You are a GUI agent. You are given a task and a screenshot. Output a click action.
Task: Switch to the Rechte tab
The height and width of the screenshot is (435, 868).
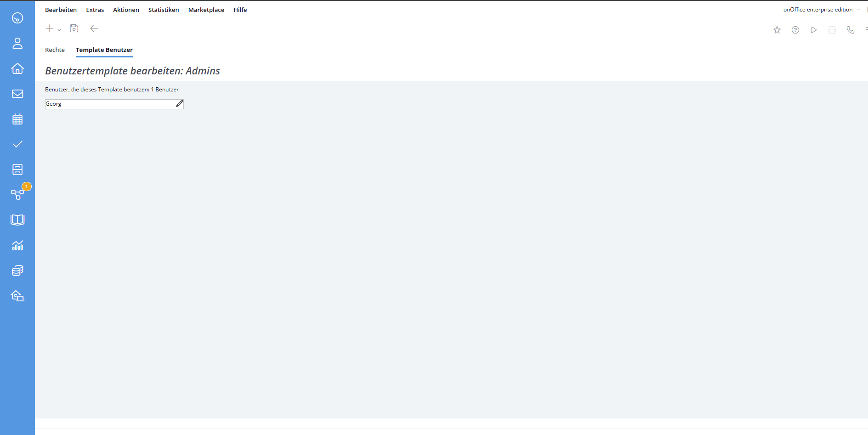(55, 50)
